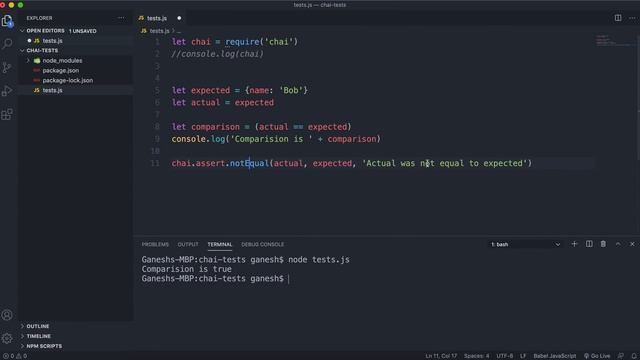This screenshot has height=360, width=640.
Task: Open the Search view in activity bar
Action: (7, 44)
